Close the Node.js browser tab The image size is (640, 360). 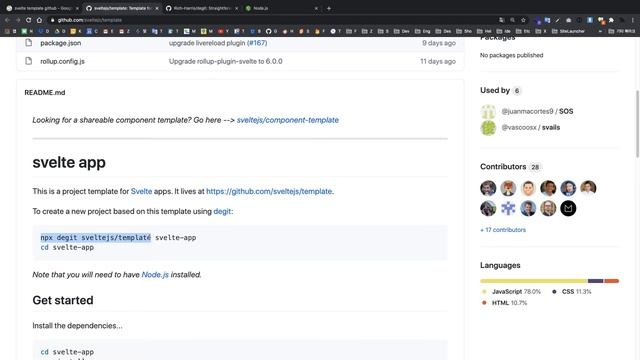pos(316,8)
